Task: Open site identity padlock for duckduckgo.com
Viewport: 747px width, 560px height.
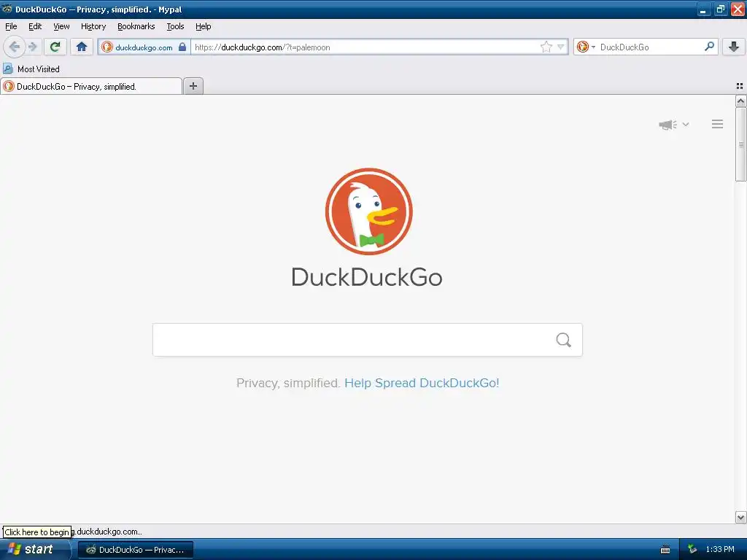Action: pos(182,47)
